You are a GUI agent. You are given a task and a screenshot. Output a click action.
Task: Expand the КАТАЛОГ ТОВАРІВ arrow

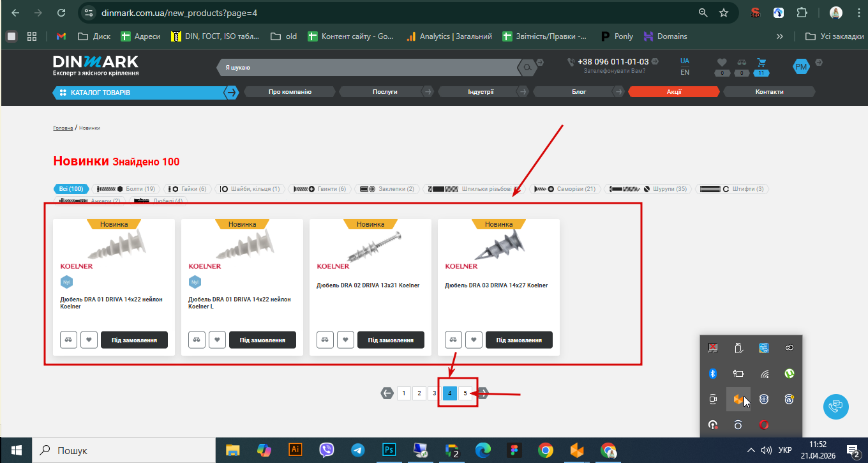click(x=231, y=93)
